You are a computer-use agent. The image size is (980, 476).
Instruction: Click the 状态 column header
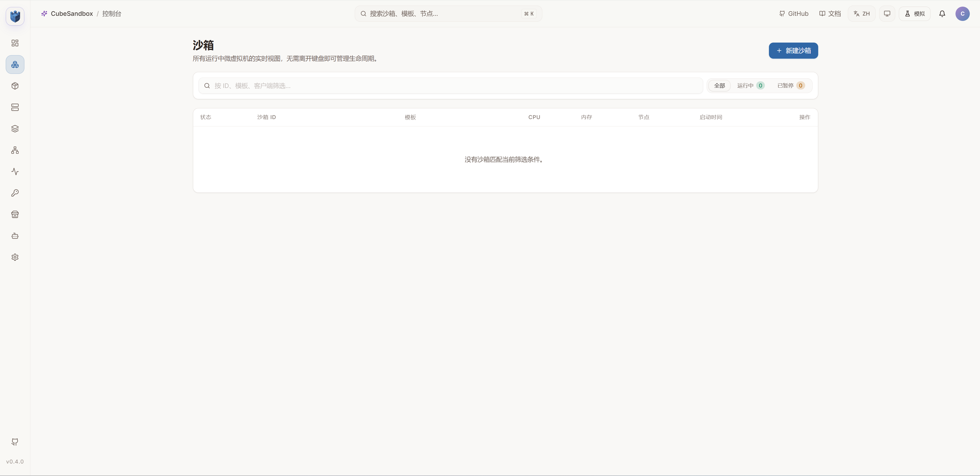206,117
